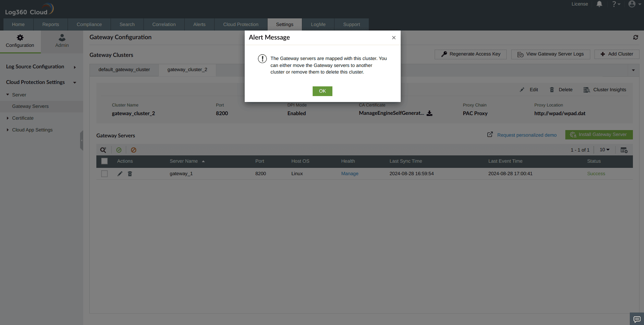
Task: Refresh Gateway Configuration using the reload icon
Action: tap(635, 37)
